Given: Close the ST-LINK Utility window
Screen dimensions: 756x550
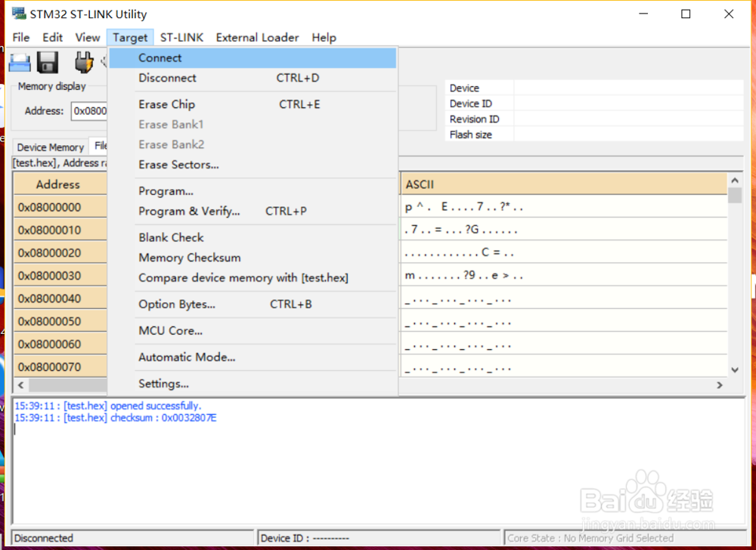Looking at the screenshot, I should [x=729, y=14].
